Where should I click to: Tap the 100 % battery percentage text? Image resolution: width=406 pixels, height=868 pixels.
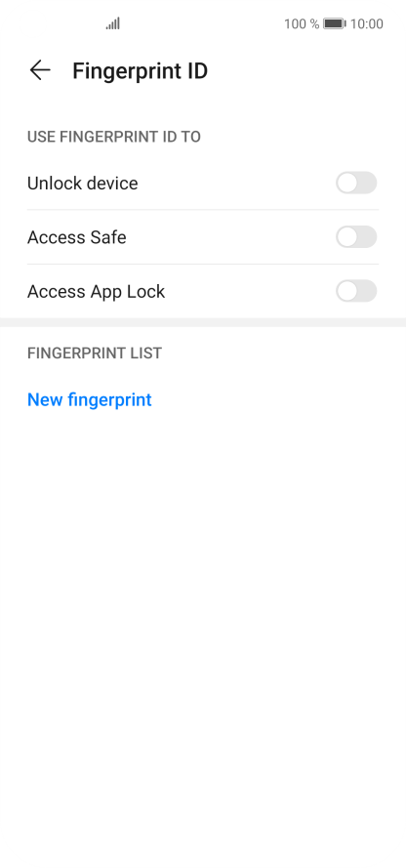[302, 23]
